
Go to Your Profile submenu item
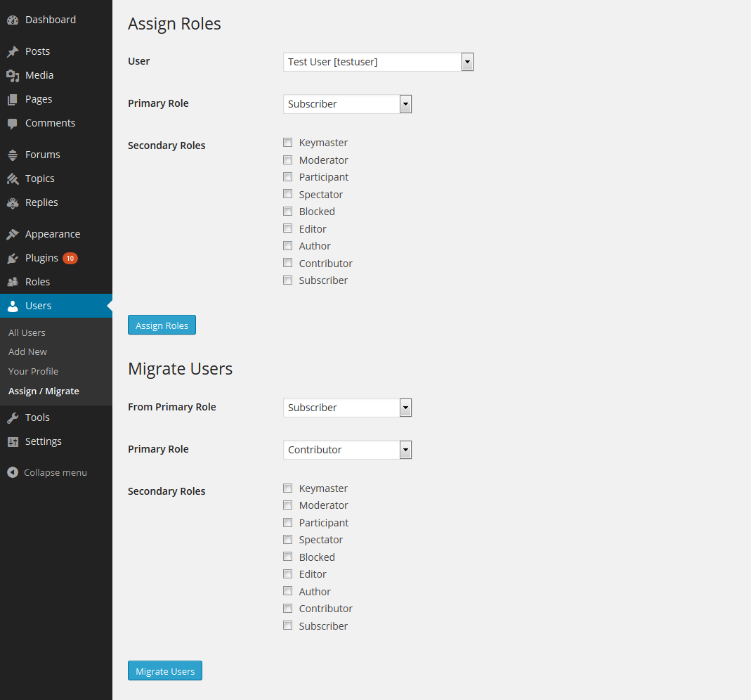tap(33, 372)
